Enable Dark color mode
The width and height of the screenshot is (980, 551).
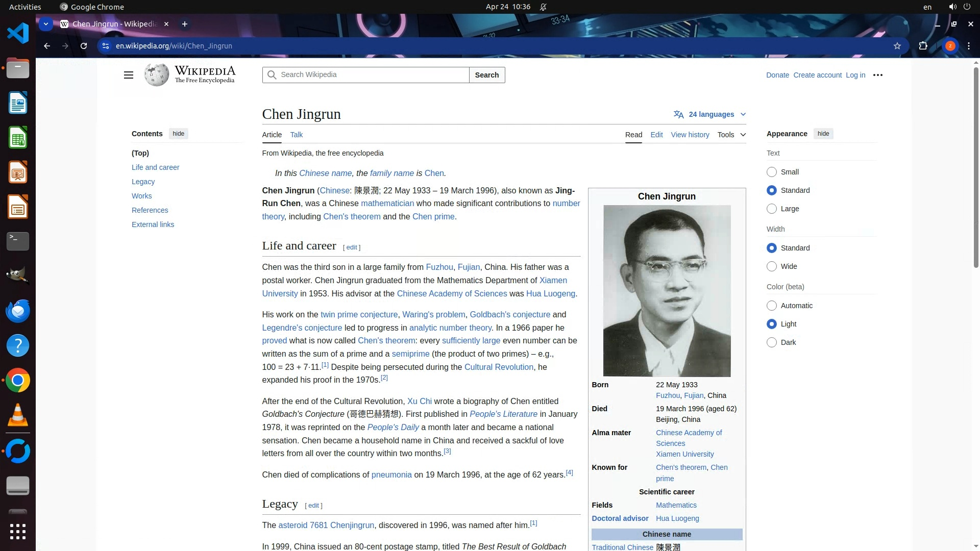pyautogui.click(x=772, y=342)
